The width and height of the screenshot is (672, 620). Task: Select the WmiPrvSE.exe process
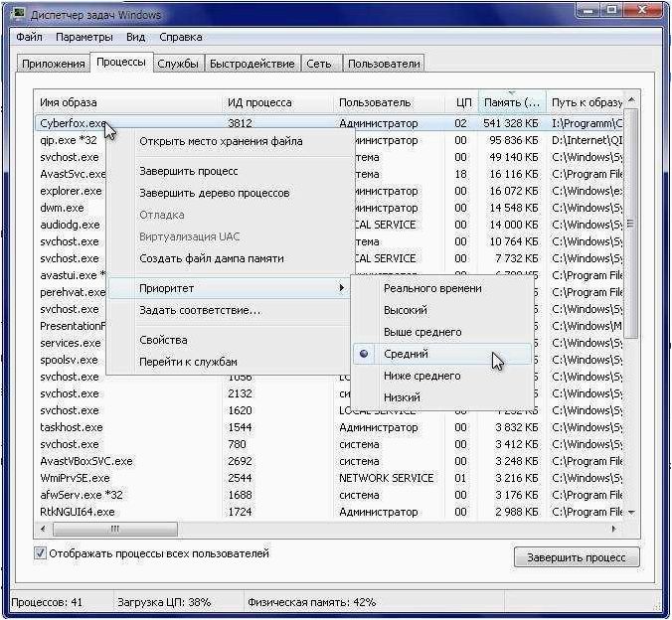pyautogui.click(x=75, y=478)
